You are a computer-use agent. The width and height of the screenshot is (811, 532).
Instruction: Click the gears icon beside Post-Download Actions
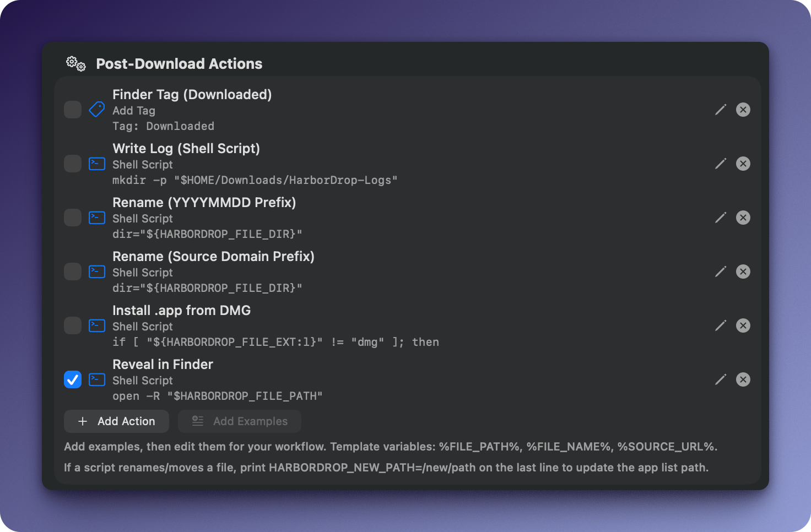76,64
